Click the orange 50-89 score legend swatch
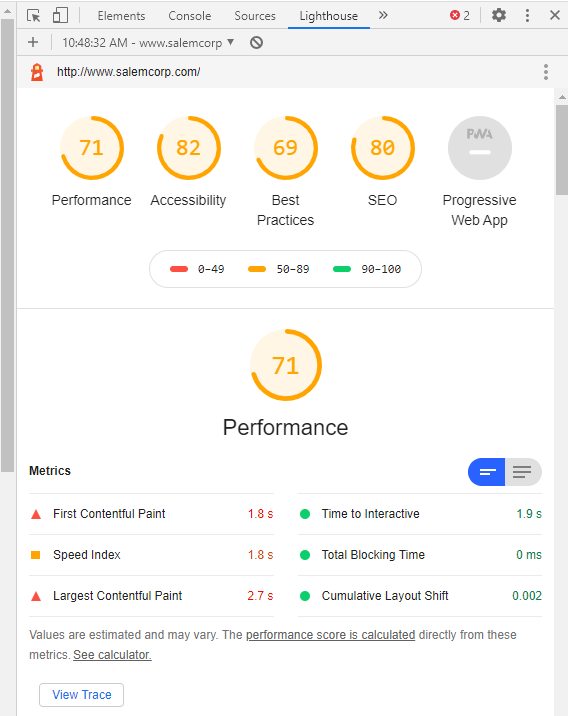Screen dimensions: 568x716 [257, 269]
